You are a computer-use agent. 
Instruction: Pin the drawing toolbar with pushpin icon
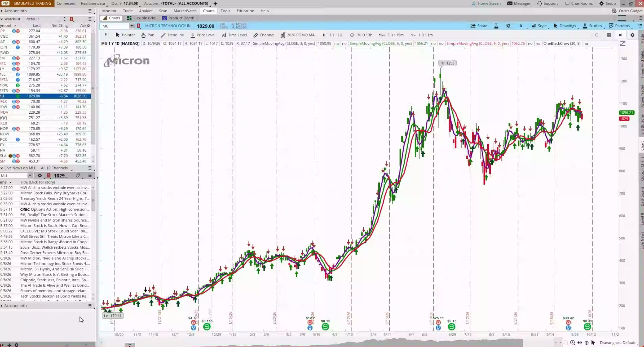[x=106, y=35]
